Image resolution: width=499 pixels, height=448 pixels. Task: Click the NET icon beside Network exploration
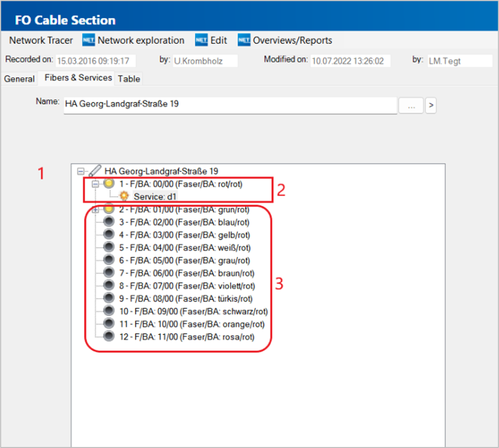point(89,40)
